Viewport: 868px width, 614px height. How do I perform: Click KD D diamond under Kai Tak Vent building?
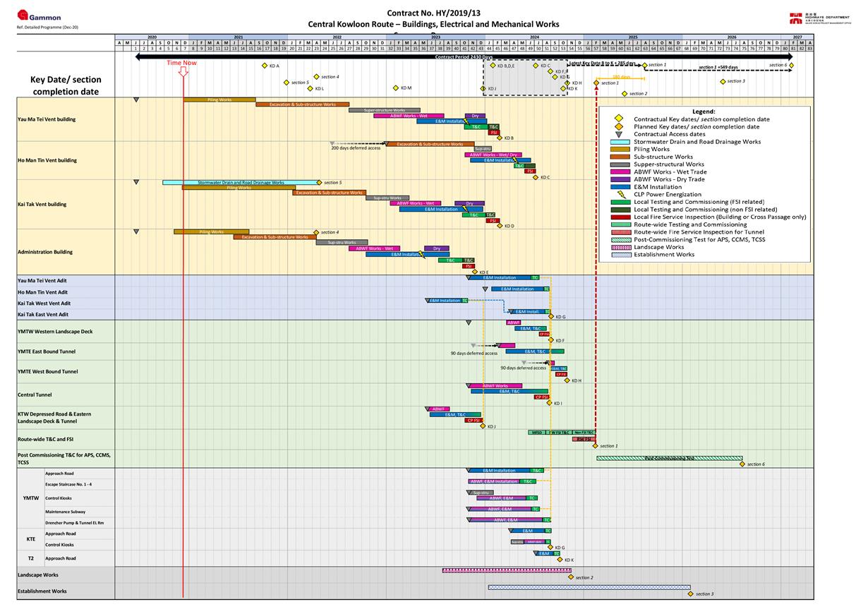(x=500, y=226)
